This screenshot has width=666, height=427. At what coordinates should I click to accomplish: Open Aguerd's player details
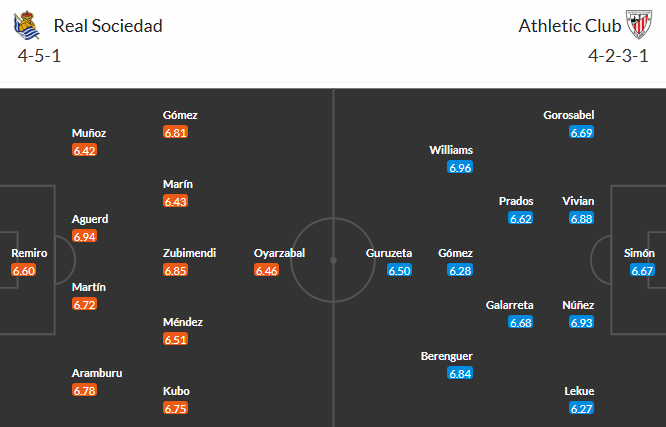[x=90, y=219]
